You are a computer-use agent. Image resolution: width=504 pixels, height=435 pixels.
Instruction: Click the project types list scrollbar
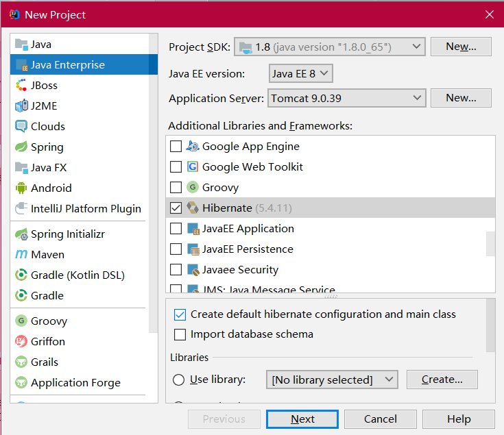(x=154, y=183)
